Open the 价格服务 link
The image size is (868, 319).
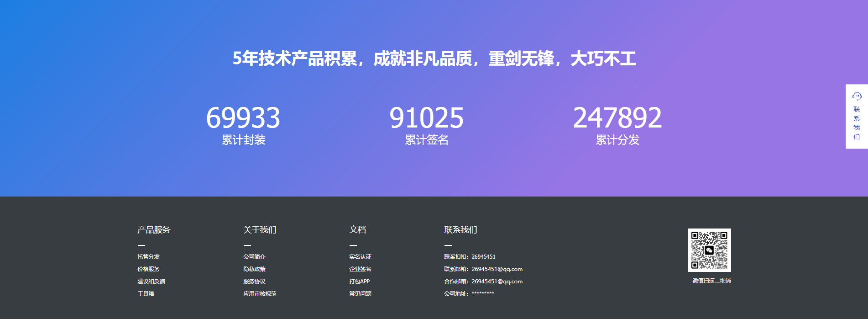[x=148, y=269]
